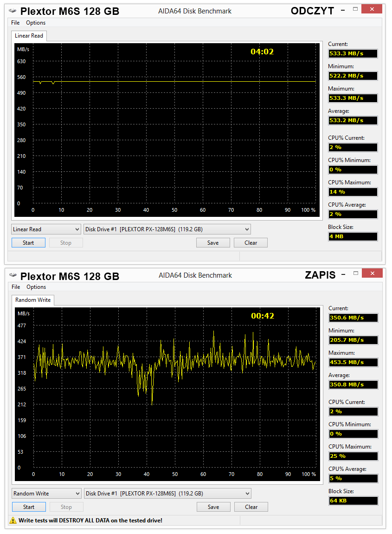Maximize the ODCZYT benchmark window
This screenshot has width=392, height=534.
[x=355, y=9]
